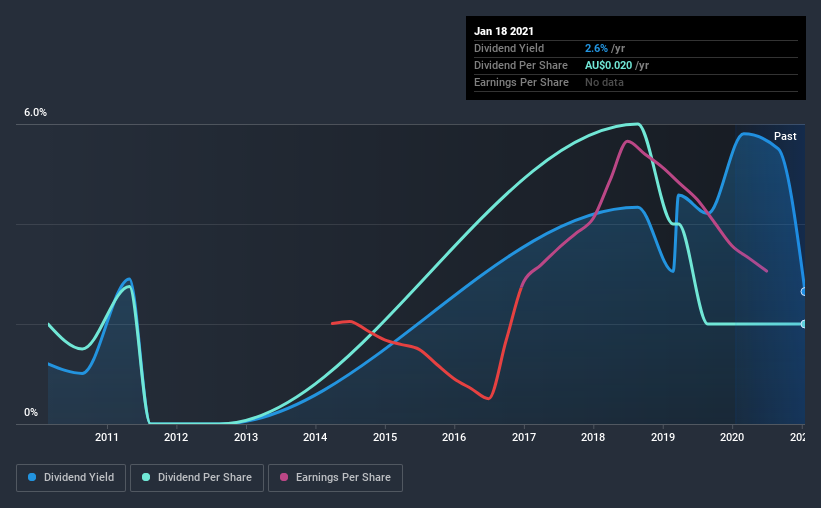The image size is (821, 508).
Task: Click the 2013 x-axis label
Action: coord(246,437)
